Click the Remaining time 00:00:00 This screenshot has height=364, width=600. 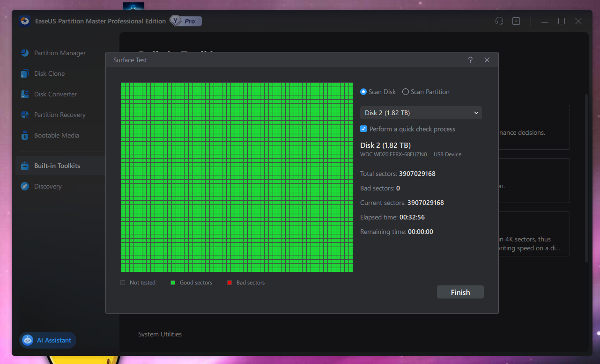pyautogui.click(x=421, y=232)
